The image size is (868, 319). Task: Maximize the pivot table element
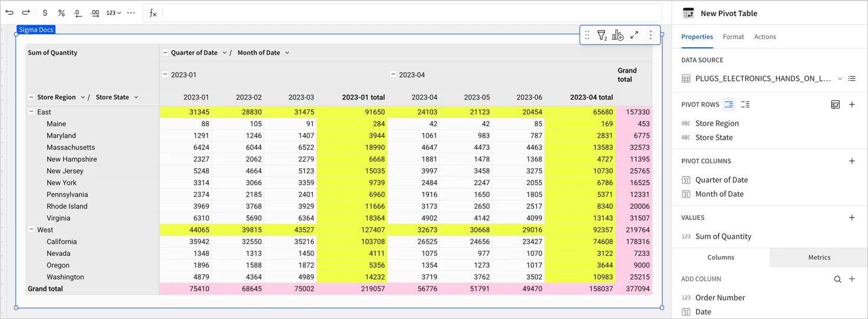[x=634, y=35]
